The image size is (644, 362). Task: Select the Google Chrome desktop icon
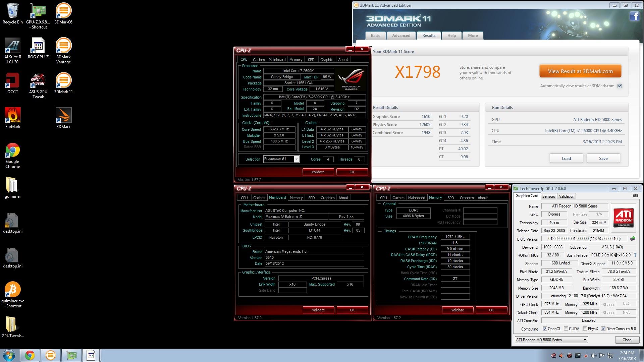(13, 156)
